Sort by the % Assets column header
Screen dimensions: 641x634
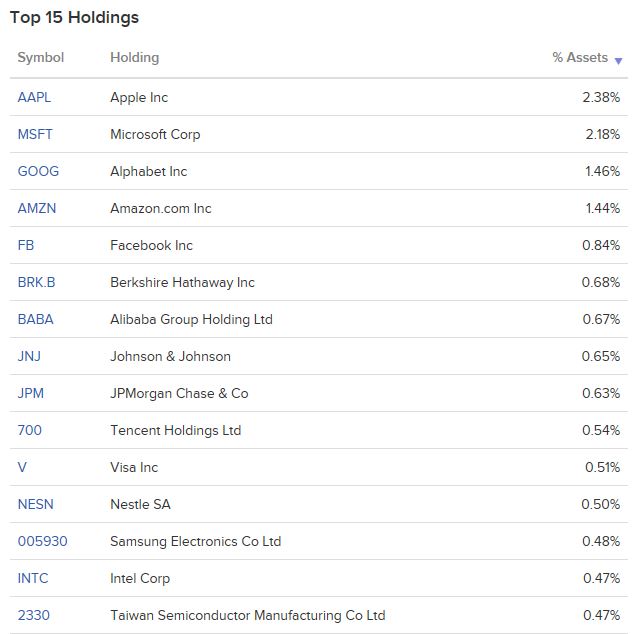[580, 58]
